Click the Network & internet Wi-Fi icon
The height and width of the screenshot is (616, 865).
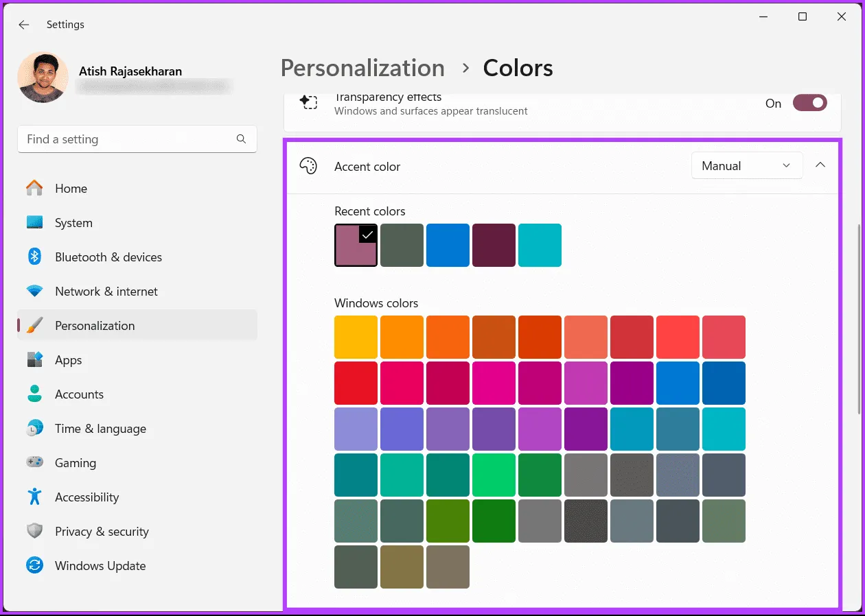coord(34,291)
